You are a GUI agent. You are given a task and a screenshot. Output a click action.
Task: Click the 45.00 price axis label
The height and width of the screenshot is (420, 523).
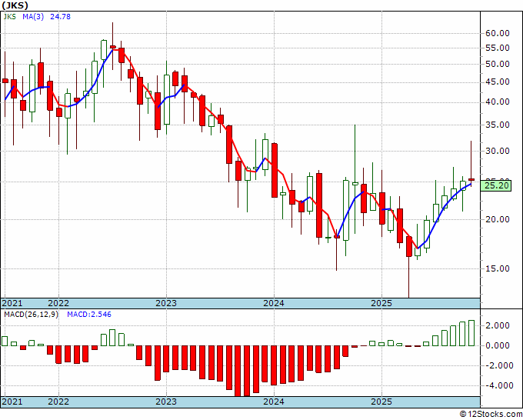coord(498,82)
